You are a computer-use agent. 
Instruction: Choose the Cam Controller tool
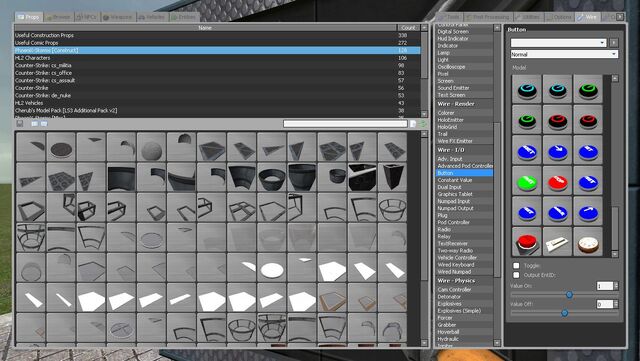(x=464, y=290)
